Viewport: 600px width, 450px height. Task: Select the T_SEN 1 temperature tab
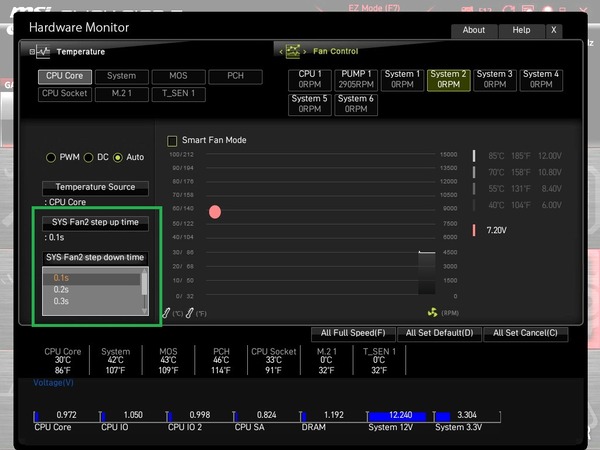178,94
